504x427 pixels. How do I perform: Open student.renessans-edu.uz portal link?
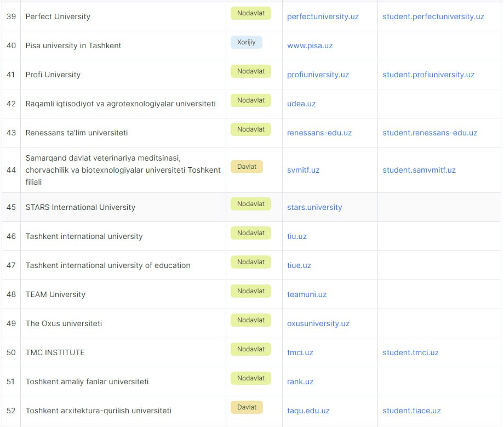click(x=429, y=133)
